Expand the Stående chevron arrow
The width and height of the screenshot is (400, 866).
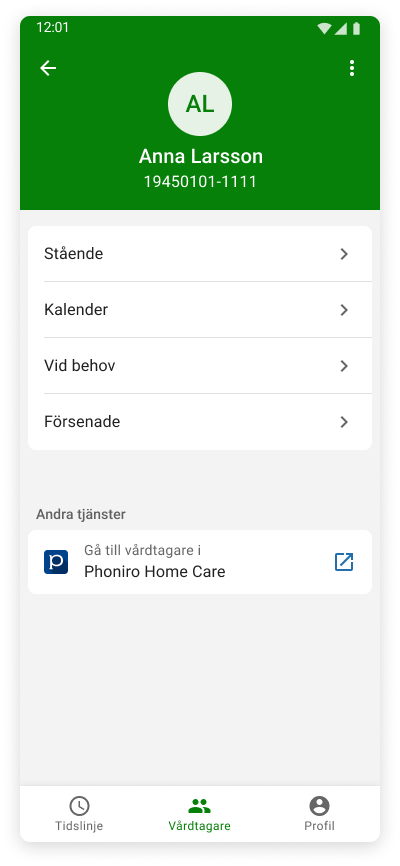tap(344, 254)
